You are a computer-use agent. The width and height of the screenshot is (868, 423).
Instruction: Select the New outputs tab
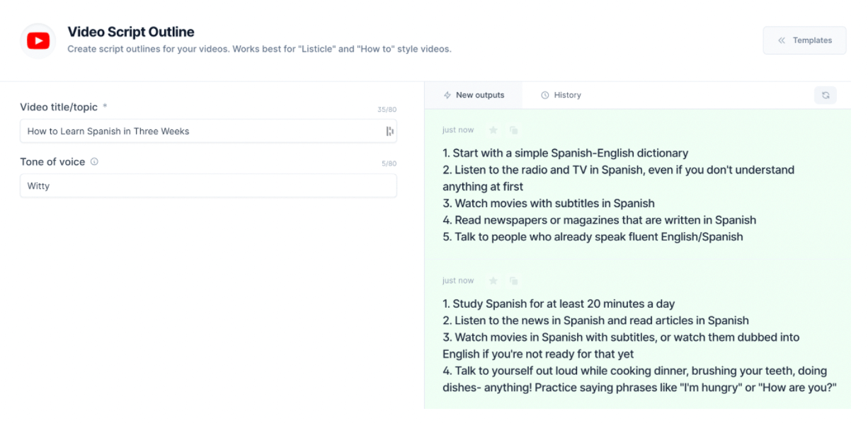(473, 95)
